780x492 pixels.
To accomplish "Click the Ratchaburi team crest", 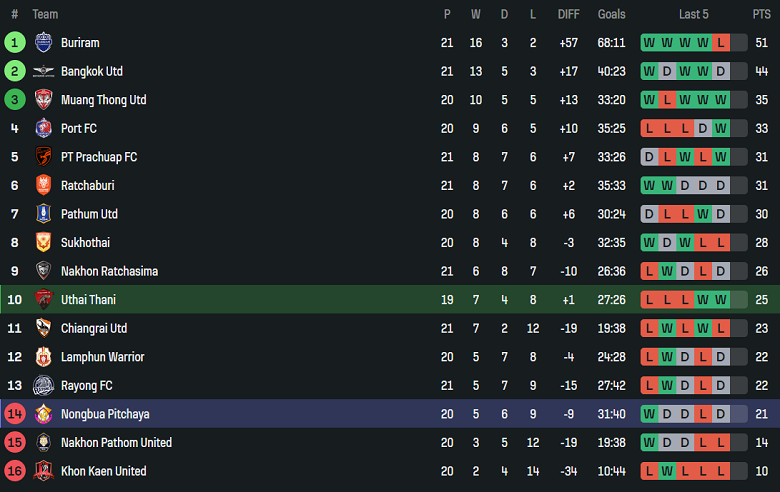I will click(x=43, y=186).
